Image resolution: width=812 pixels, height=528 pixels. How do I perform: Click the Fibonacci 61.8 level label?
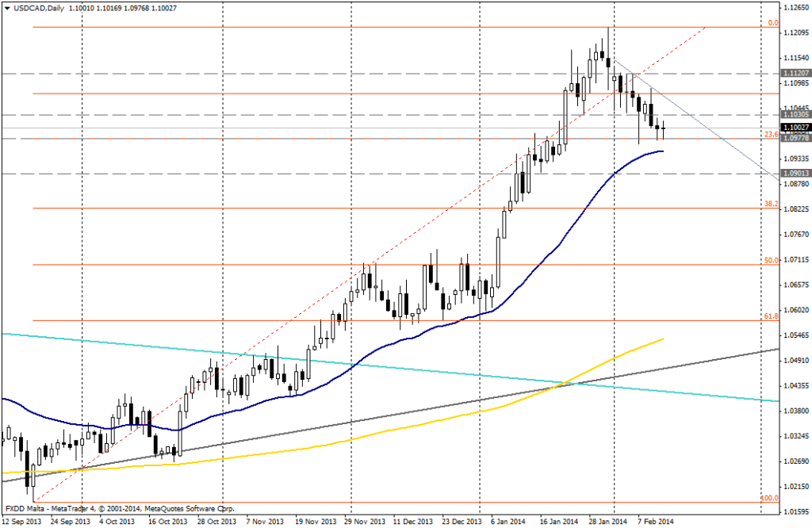(770, 316)
